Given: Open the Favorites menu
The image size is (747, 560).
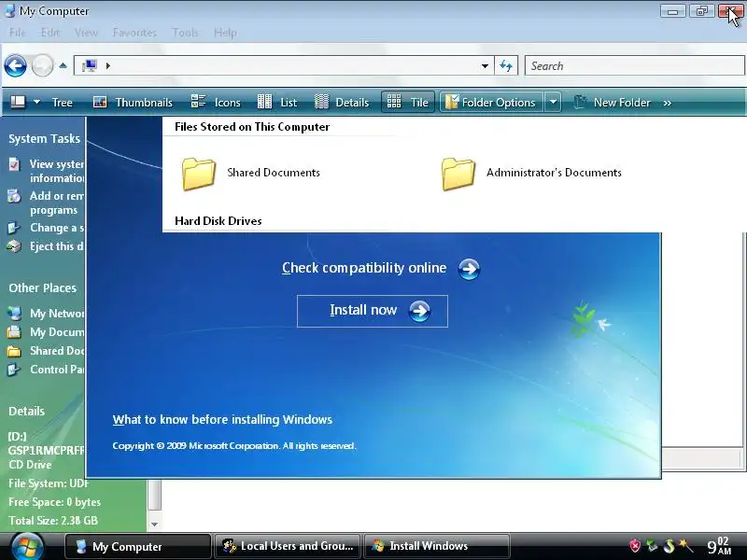Looking at the screenshot, I should pyautogui.click(x=134, y=33).
